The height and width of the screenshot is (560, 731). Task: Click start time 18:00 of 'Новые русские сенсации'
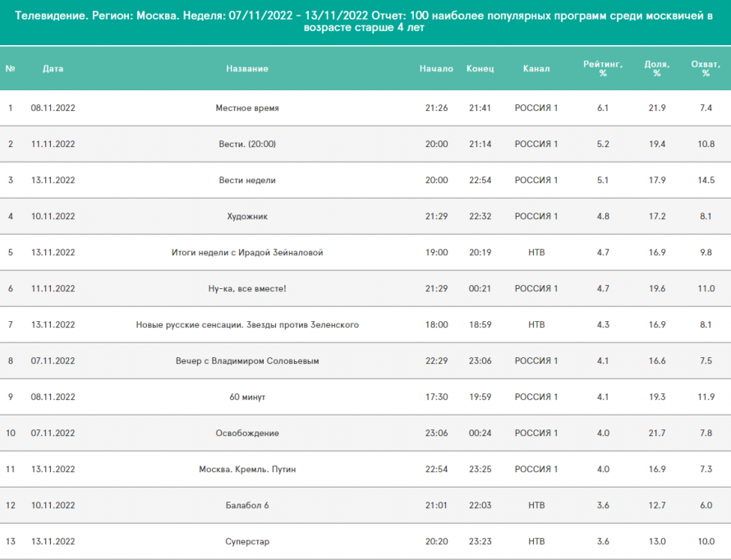[436, 324]
